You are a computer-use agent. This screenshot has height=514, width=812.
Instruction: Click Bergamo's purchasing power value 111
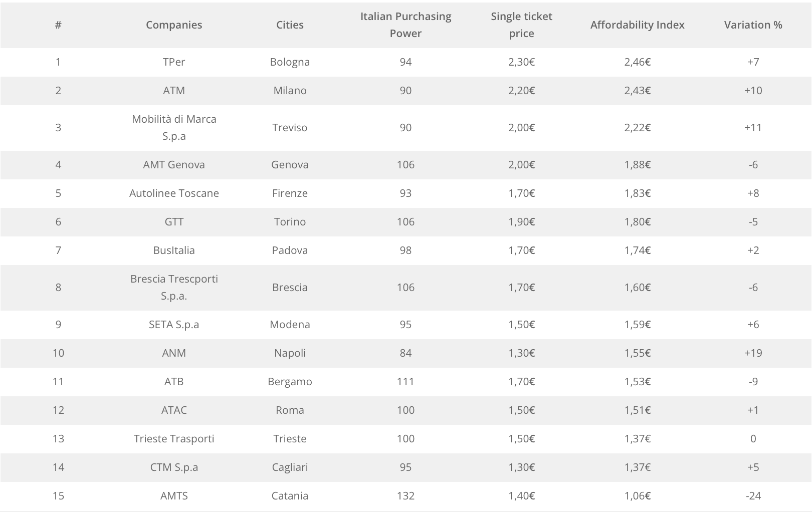(x=405, y=382)
